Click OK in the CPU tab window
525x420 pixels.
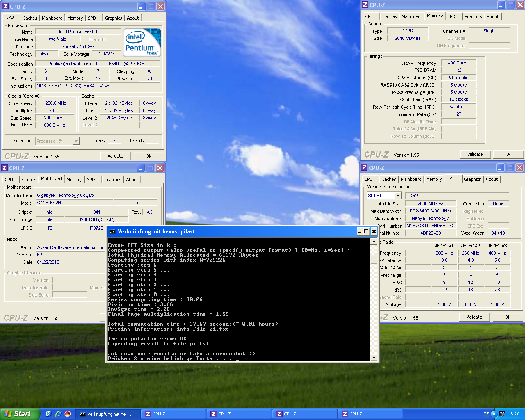tap(148, 156)
